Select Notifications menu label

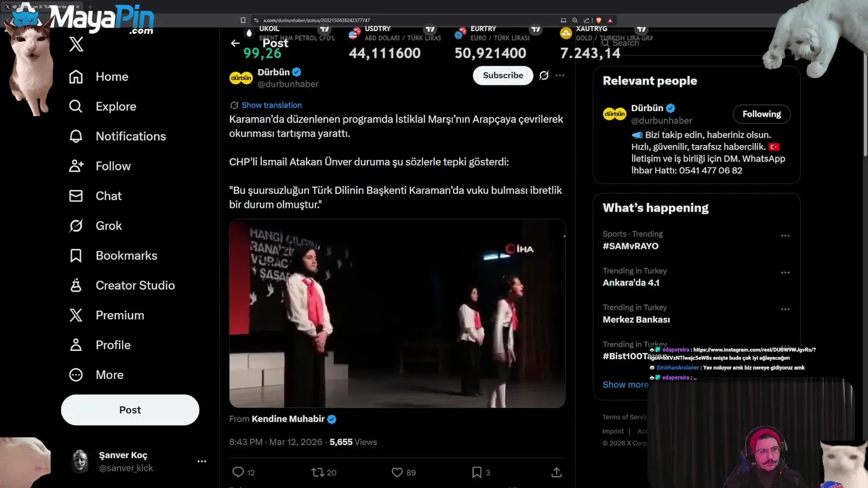tap(131, 136)
